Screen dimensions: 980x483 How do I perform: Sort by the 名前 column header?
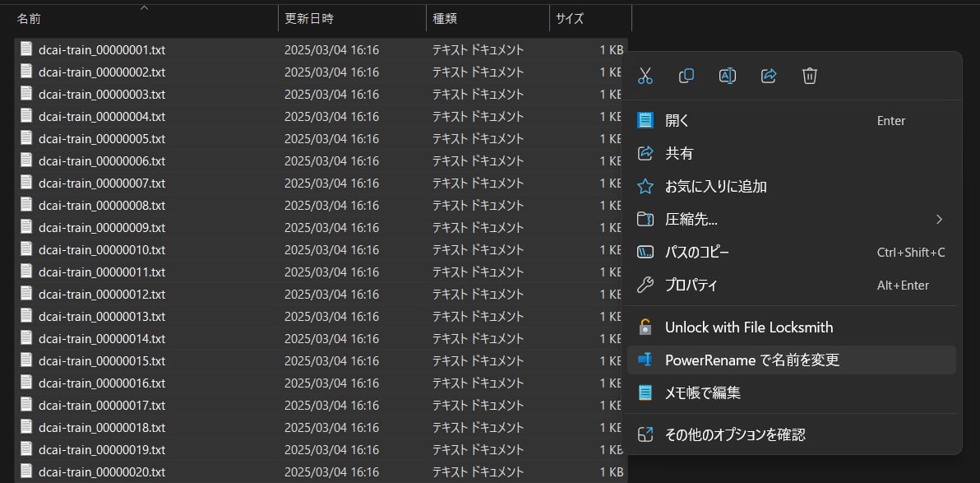[x=145, y=19]
